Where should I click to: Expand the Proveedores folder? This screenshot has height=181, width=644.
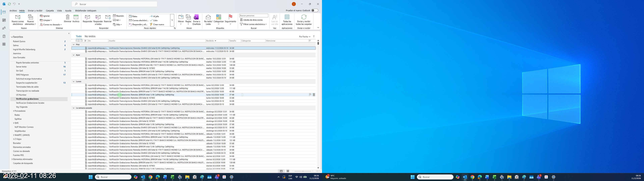point(13,111)
